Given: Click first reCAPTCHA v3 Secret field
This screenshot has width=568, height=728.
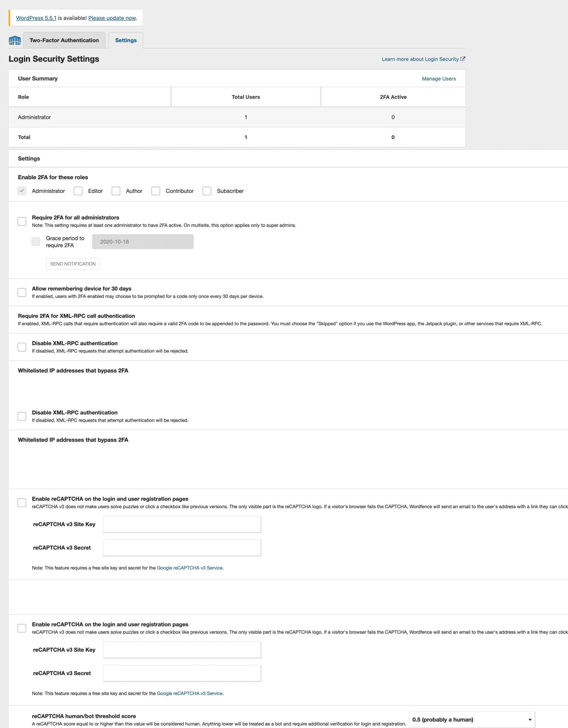Looking at the screenshot, I should click(x=182, y=548).
